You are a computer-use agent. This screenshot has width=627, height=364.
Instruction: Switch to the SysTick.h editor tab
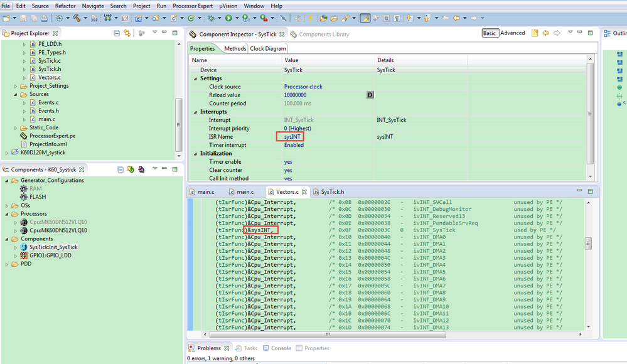pos(329,192)
